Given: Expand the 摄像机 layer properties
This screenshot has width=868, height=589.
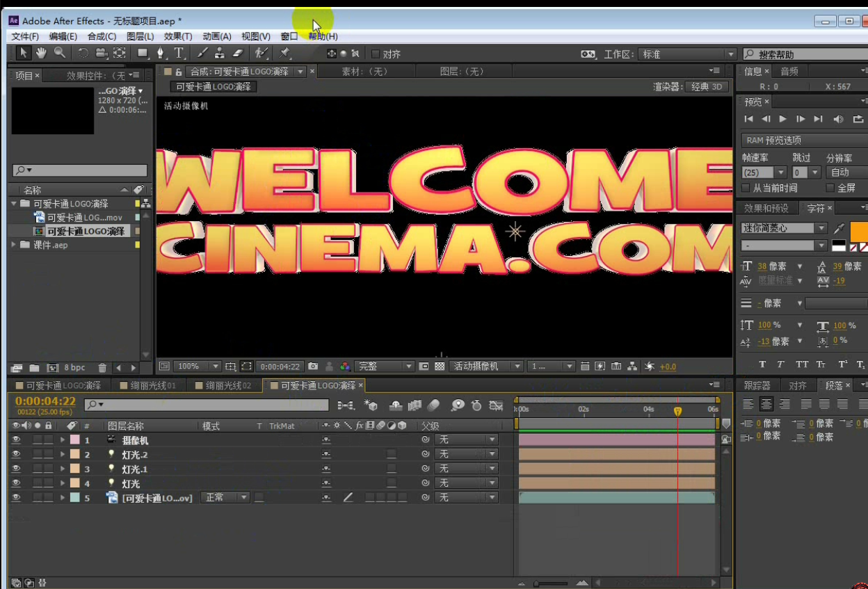Looking at the screenshot, I should (x=63, y=440).
